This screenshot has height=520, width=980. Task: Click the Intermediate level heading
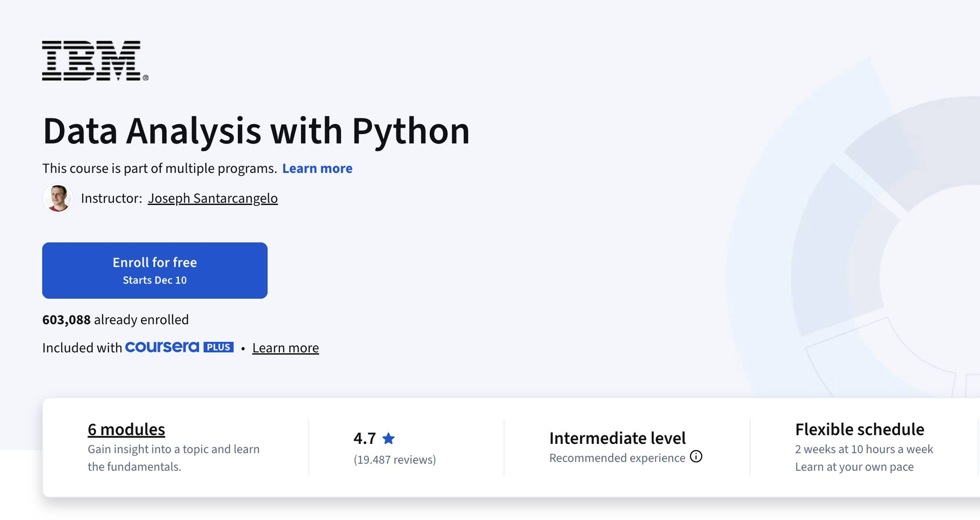coord(617,438)
